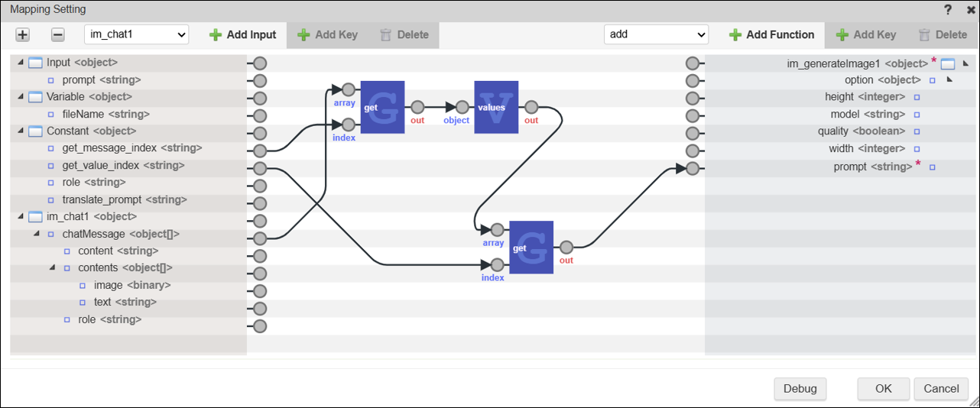980x408 pixels.
Task: Collapse the contents array node
Action: click(x=53, y=268)
